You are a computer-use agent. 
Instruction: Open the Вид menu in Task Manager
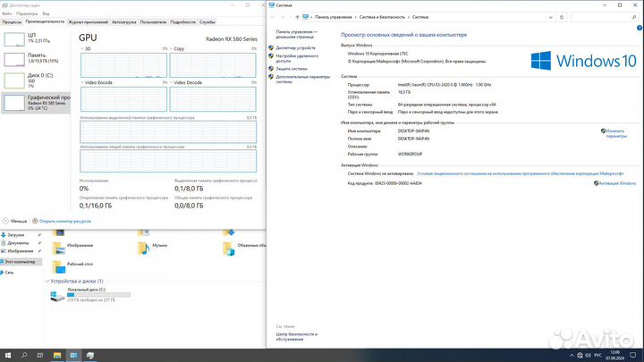[46, 13]
